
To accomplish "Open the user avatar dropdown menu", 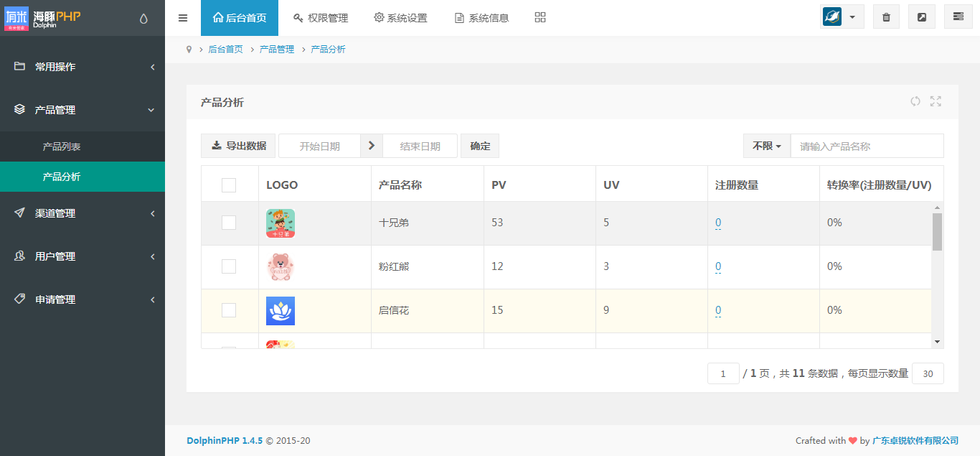I will [842, 17].
